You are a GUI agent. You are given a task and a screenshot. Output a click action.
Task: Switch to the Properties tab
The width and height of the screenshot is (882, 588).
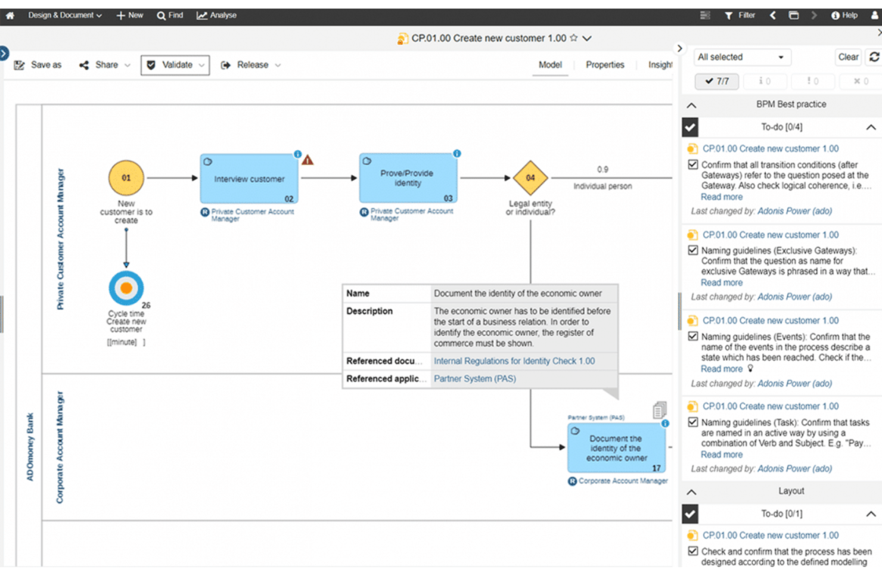pyautogui.click(x=605, y=65)
